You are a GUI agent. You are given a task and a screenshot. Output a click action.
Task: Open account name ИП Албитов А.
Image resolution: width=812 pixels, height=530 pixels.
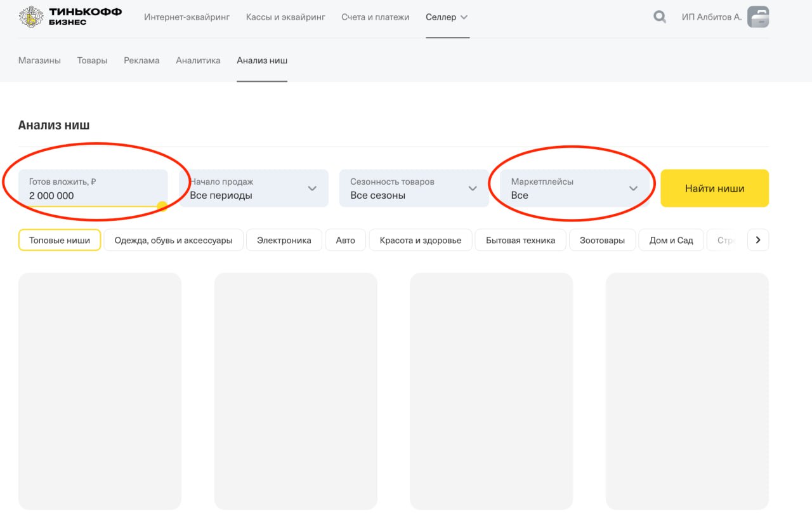(712, 17)
